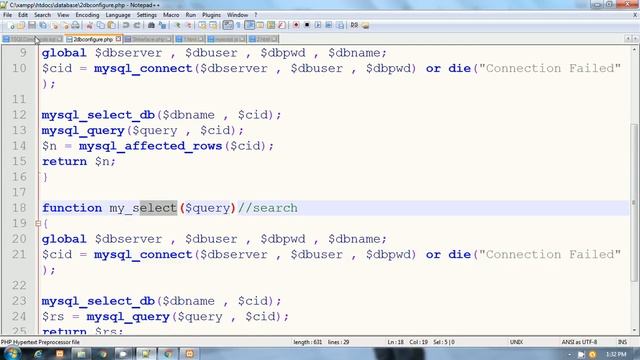Click the UNIX line-ending status field

[516, 342]
